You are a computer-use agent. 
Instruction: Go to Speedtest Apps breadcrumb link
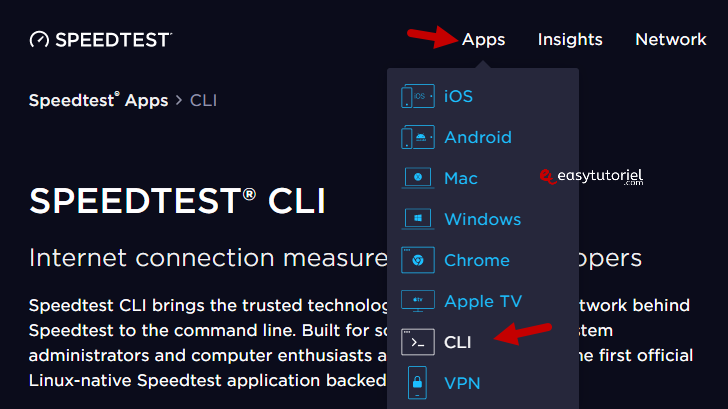(98, 100)
